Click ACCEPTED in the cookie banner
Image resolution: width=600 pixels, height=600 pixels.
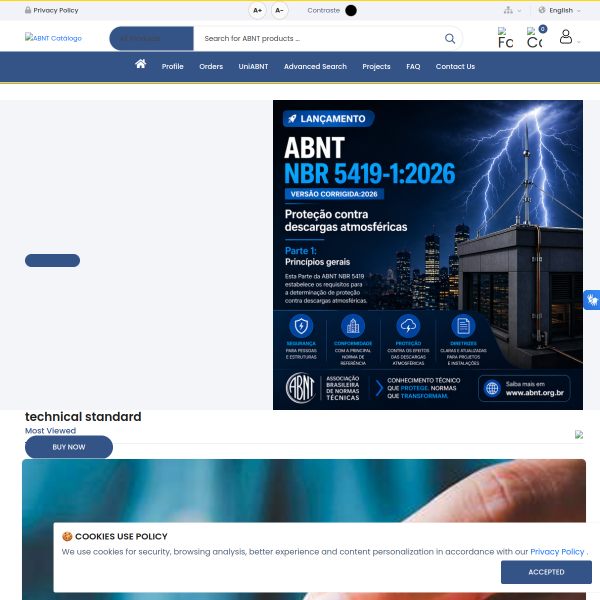(x=546, y=572)
